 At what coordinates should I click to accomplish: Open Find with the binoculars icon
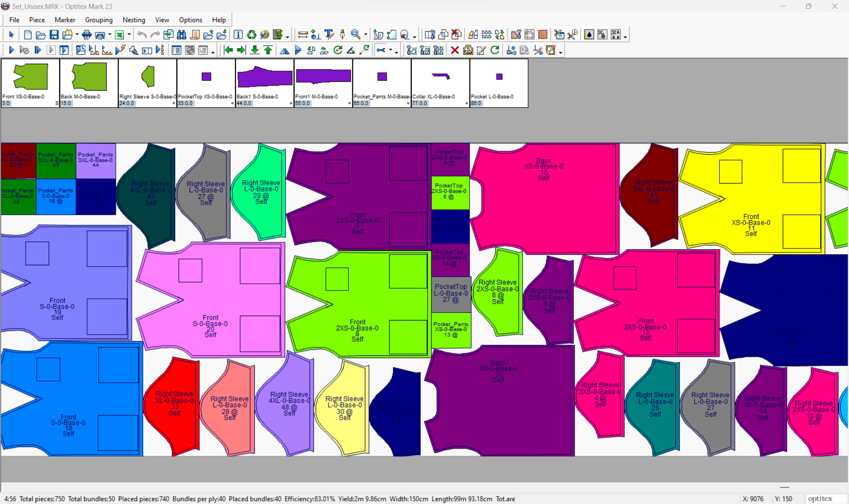[x=181, y=35]
